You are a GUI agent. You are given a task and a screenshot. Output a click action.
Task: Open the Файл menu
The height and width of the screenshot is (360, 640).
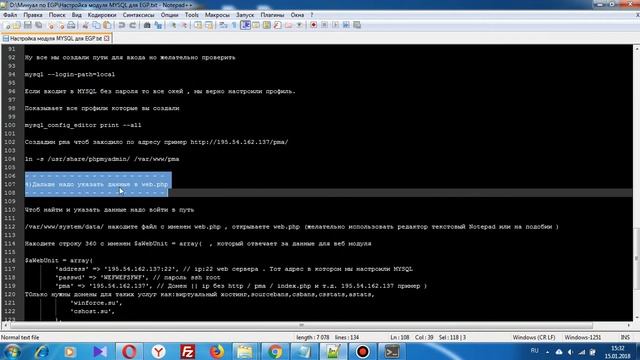pos(10,15)
